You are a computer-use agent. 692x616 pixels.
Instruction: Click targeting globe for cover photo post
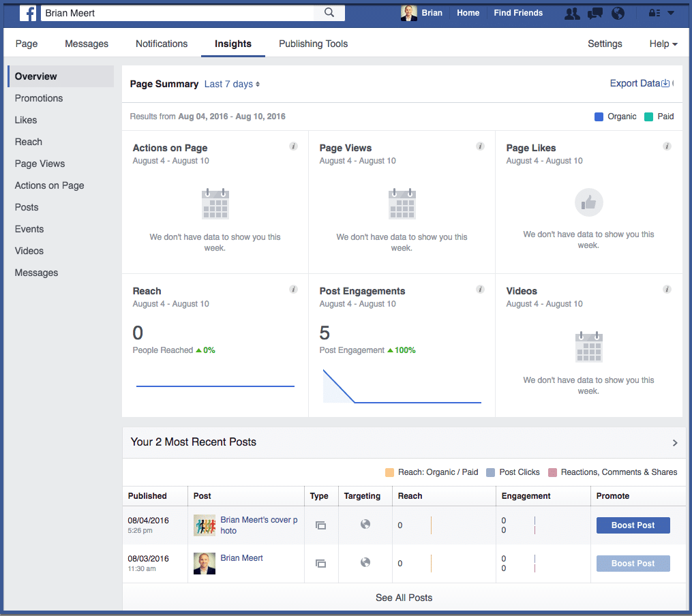(365, 524)
